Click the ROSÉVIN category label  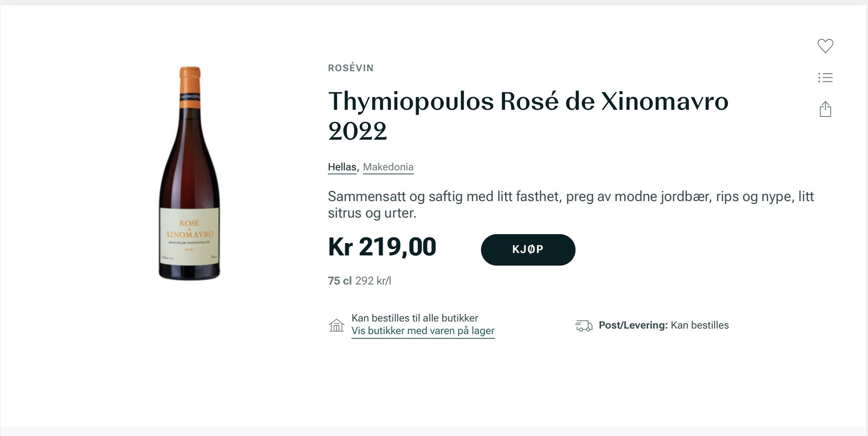tap(350, 68)
